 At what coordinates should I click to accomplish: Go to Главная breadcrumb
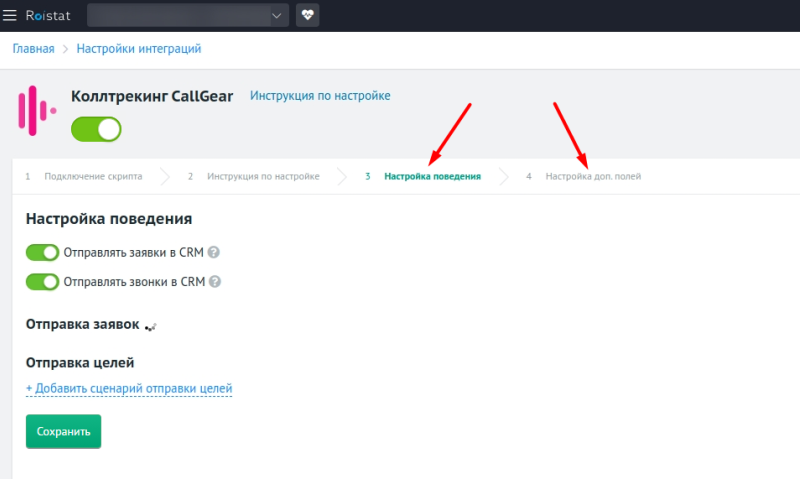33,48
